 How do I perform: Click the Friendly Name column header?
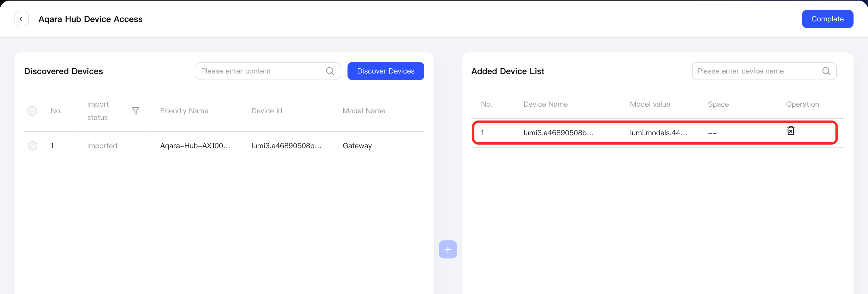coord(184,111)
